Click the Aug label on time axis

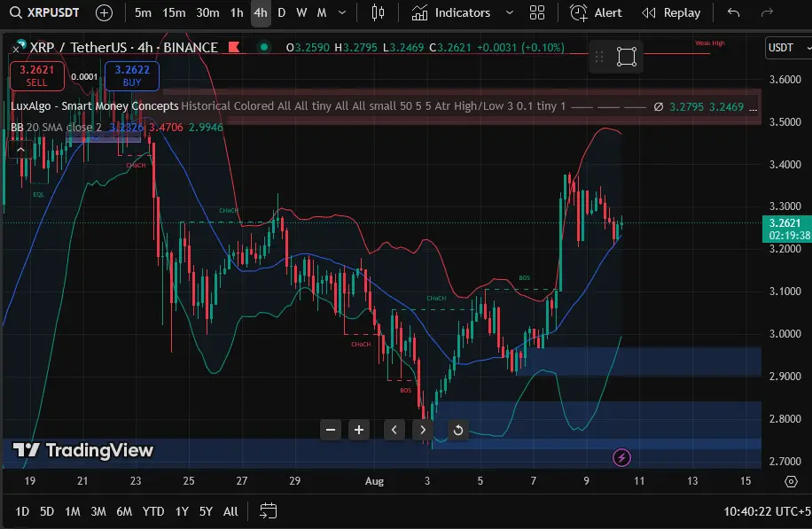[x=374, y=481]
